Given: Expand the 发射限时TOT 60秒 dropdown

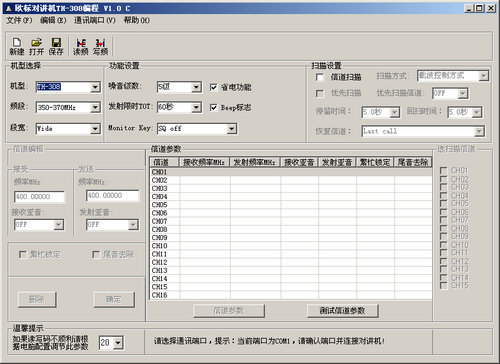Looking at the screenshot, I should click(196, 107).
